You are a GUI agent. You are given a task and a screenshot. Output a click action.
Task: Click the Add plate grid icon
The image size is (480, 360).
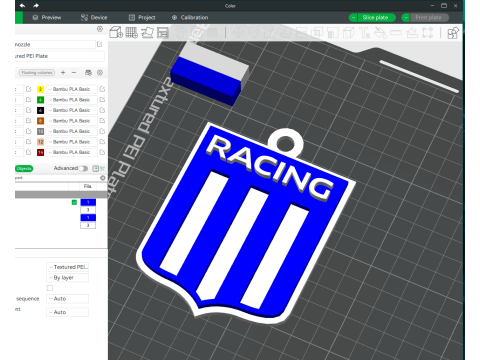pos(131,32)
